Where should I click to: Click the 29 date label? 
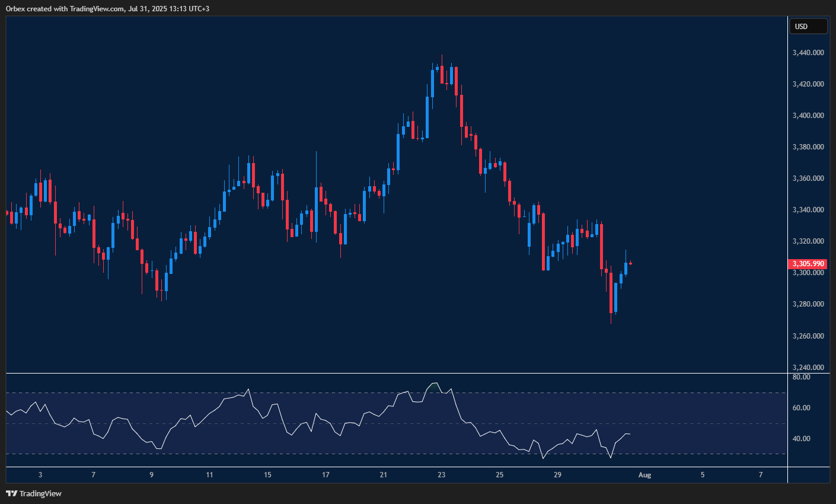pos(557,475)
